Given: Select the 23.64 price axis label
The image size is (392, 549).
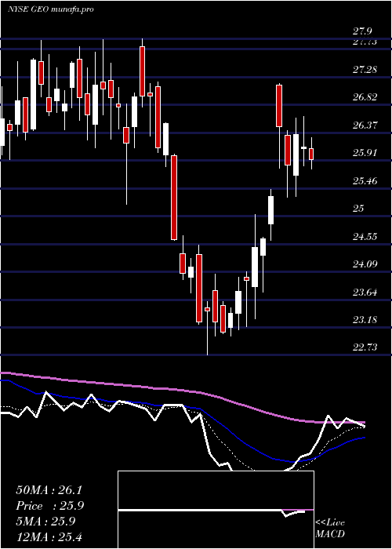Looking at the screenshot, I should [365, 292].
